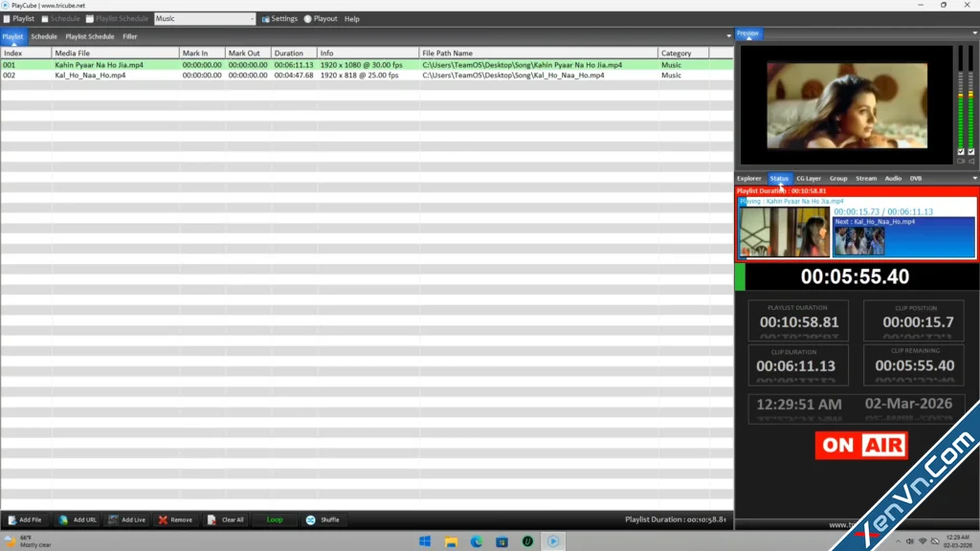Click the Add Live button
980x551 pixels.
127,519
